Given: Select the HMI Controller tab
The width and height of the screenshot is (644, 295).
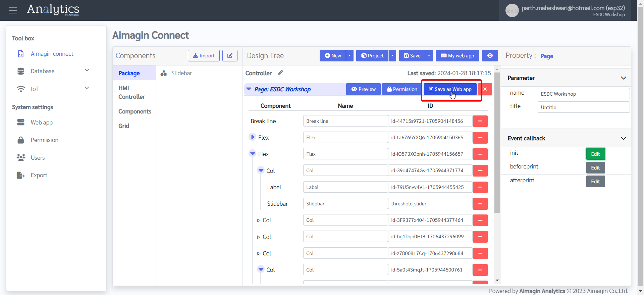Looking at the screenshot, I should click(131, 92).
